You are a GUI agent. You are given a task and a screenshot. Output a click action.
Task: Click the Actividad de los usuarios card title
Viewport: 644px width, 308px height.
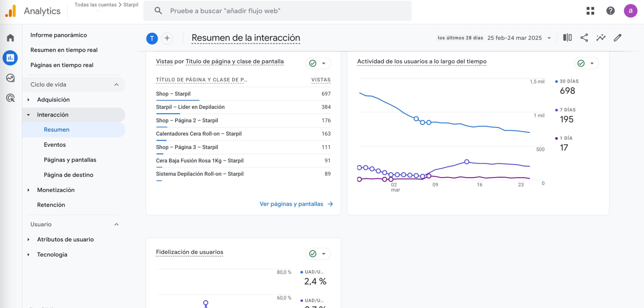tap(422, 61)
